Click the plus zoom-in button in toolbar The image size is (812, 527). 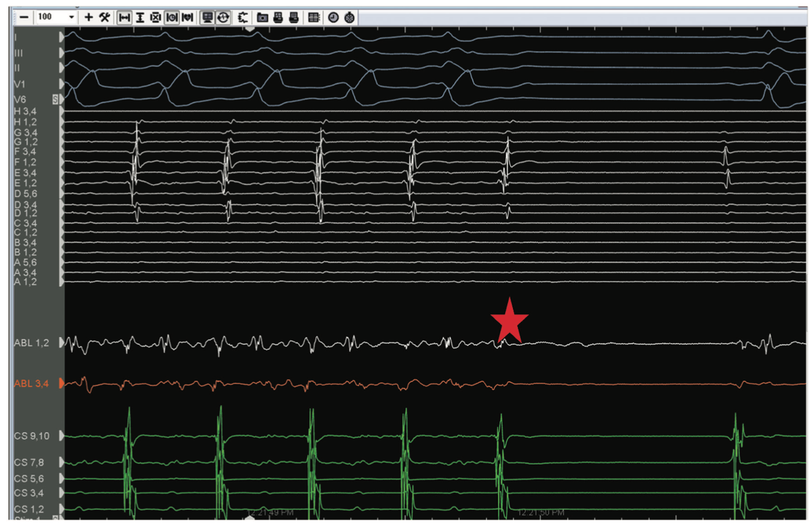coord(89,17)
